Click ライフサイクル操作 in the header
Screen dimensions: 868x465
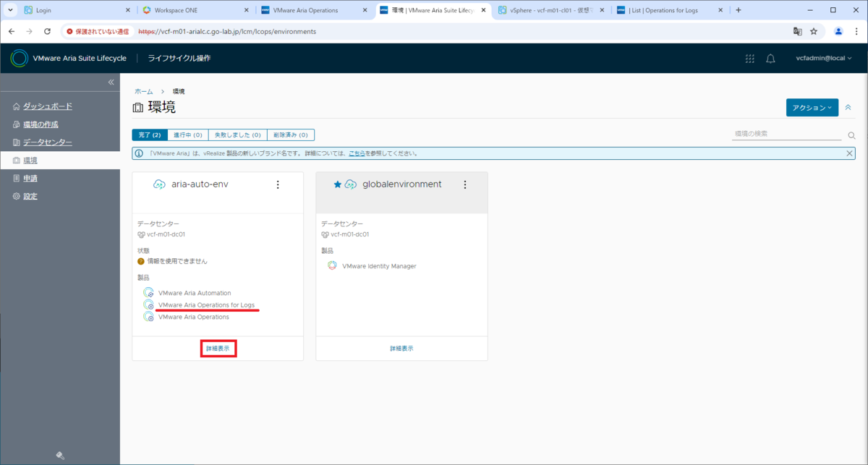coord(179,59)
